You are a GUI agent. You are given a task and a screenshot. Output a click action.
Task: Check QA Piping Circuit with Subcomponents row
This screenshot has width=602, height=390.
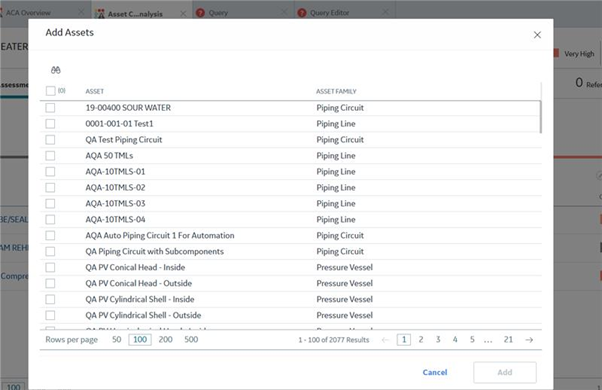tap(50, 251)
